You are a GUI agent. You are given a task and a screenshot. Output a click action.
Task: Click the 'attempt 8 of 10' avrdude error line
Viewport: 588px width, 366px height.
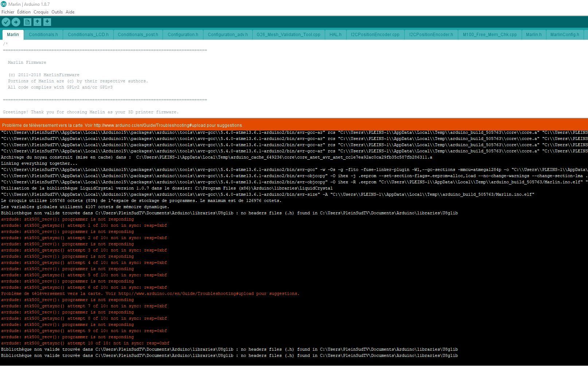point(84,319)
